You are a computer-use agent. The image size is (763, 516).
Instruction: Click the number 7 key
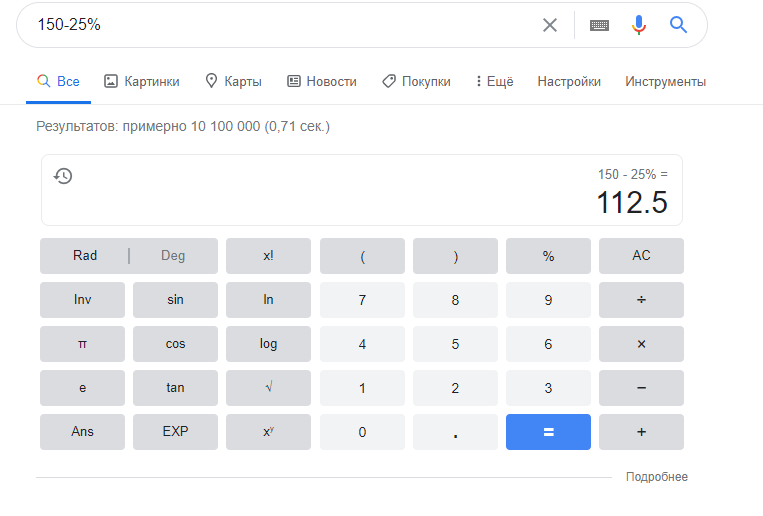coord(362,300)
